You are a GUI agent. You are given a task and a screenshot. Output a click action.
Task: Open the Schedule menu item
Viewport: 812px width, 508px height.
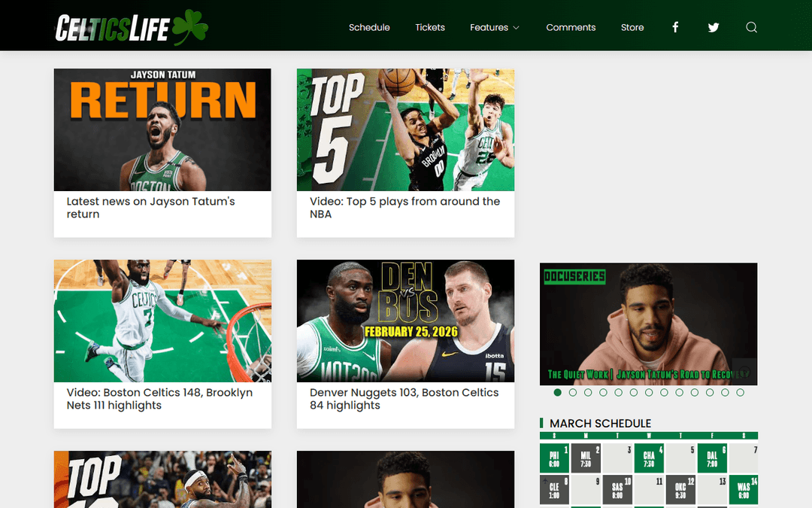369,28
